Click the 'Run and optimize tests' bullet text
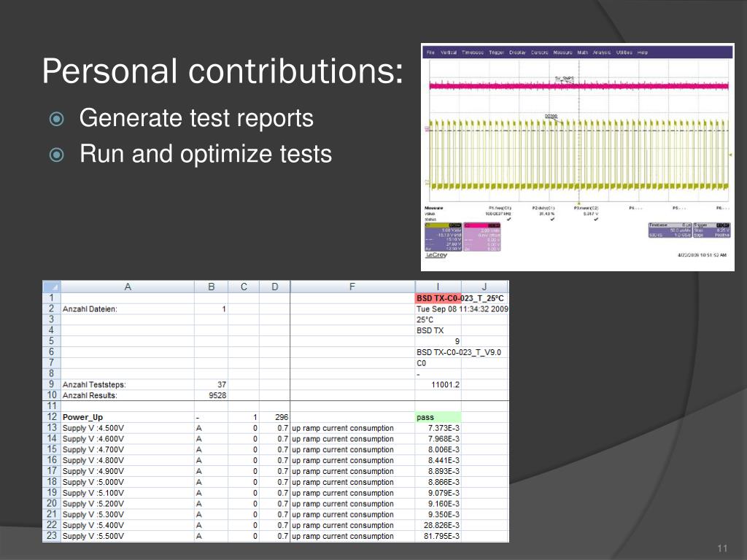 (x=206, y=154)
